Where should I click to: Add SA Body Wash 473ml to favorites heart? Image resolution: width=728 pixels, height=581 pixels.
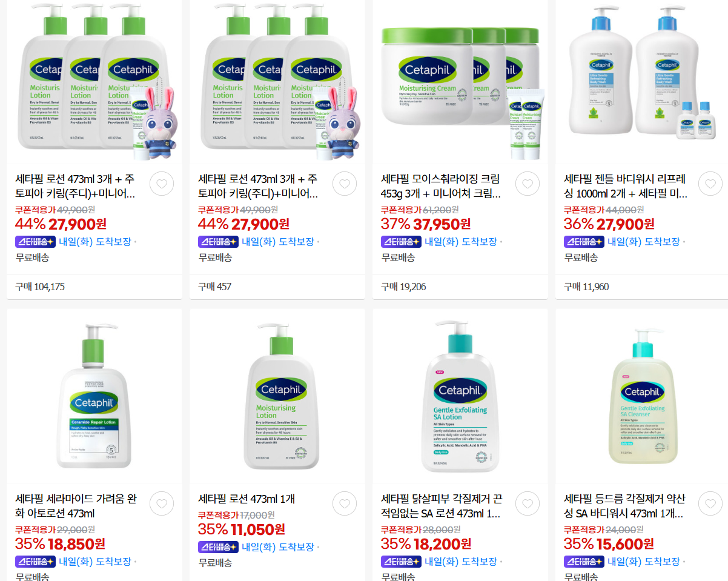(710, 503)
